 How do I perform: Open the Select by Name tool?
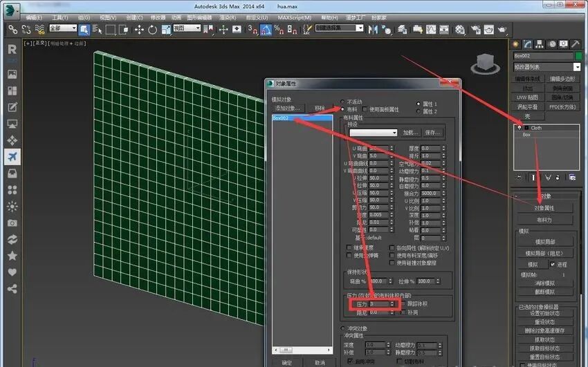coord(97,29)
